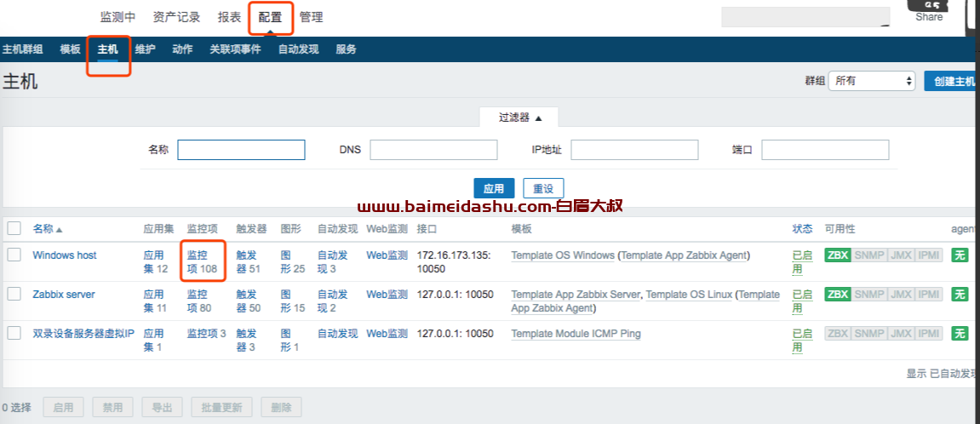
Task: Toggle 已启用 status of 双录设备服务器虚拟IP
Action: (803, 341)
